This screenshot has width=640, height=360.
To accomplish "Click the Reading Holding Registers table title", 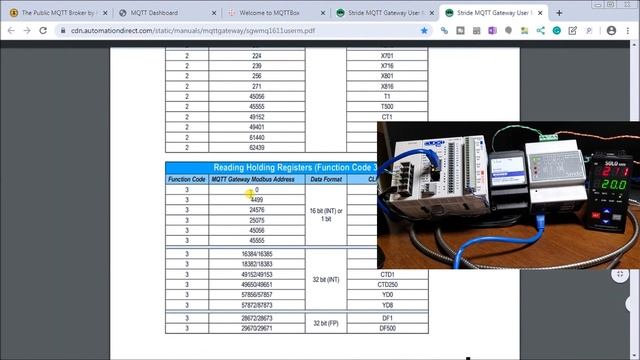I will [x=295, y=167].
